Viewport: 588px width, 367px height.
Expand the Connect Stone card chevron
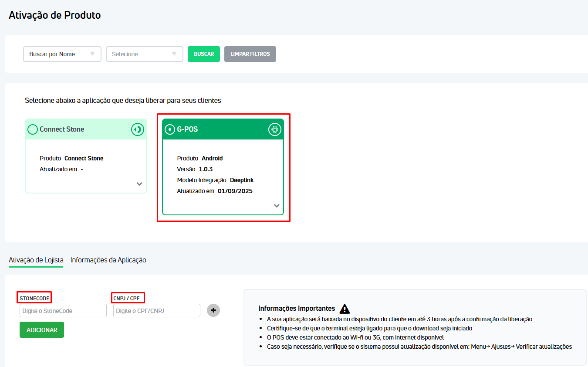click(x=139, y=184)
